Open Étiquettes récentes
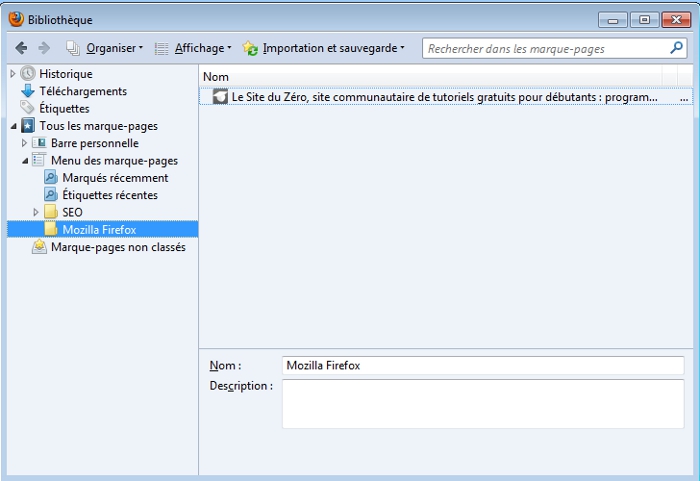Screen dimensions: 700x481 (x=110, y=195)
